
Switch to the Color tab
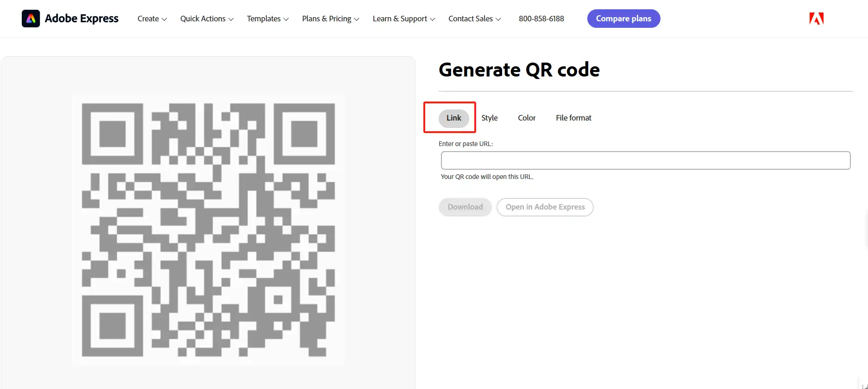pos(527,118)
